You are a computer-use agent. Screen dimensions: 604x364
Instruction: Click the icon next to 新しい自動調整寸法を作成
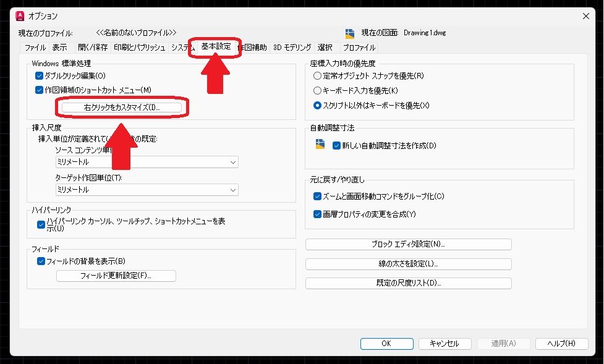click(320, 145)
